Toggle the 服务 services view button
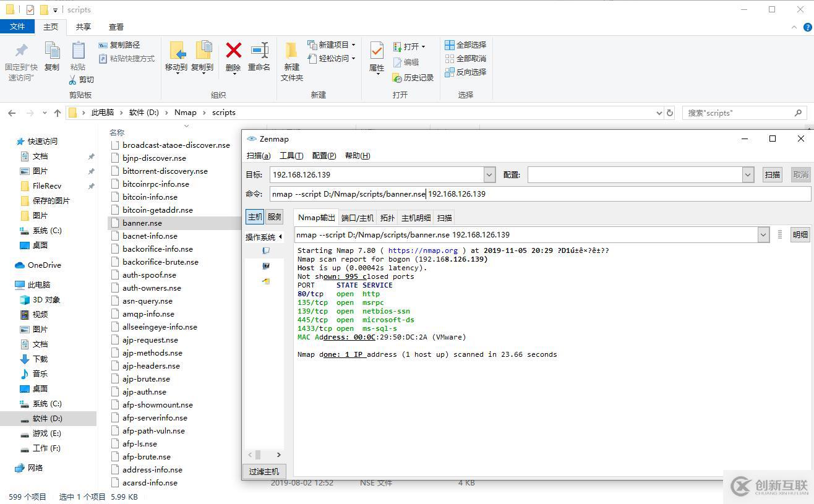The image size is (814, 504). click(275, 217)
